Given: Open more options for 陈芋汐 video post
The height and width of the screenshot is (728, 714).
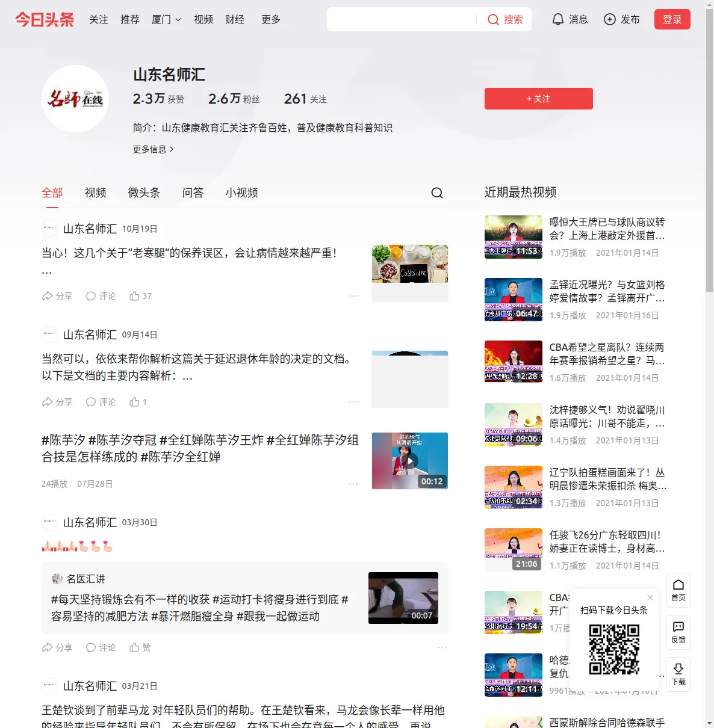Looking at the screenshot, I should coord(353,484).
